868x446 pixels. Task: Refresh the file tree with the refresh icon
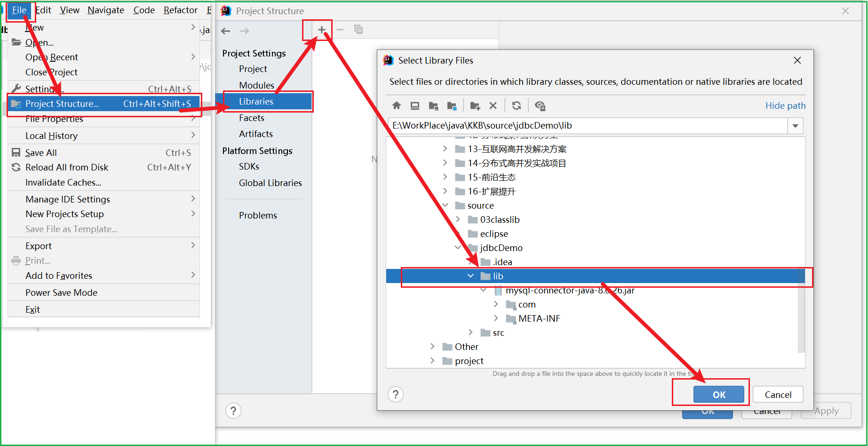click(x=517, y=105)
